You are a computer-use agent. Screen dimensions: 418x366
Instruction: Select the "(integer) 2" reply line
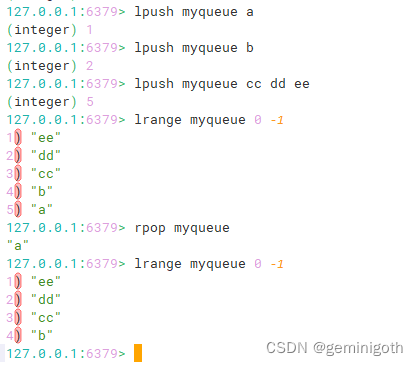(x=50, y=66)
